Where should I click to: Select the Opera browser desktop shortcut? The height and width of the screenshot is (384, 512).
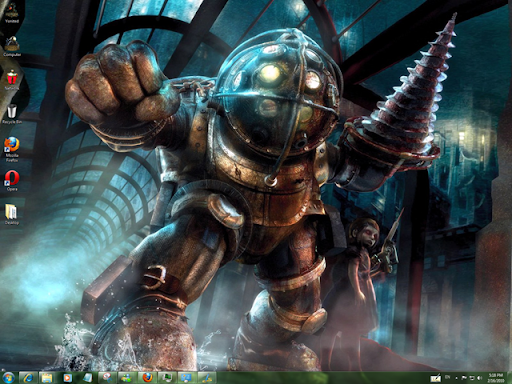coord(12,181)
